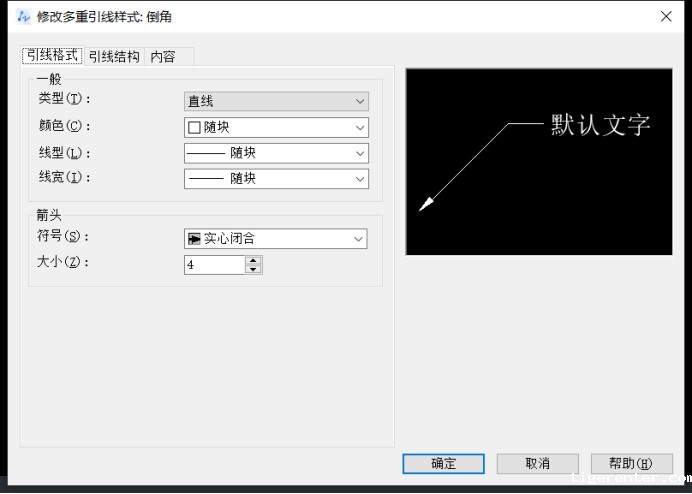Click the solid closed arrowhead icon in 符号
The image size is (692, 494).
tap(195, 239)
